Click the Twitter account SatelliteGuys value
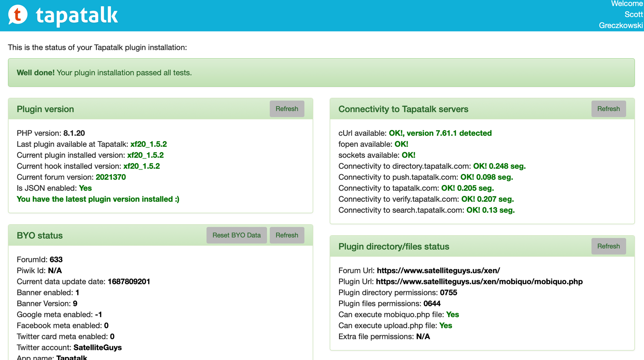The image size is (644, 360). point(98,348)
